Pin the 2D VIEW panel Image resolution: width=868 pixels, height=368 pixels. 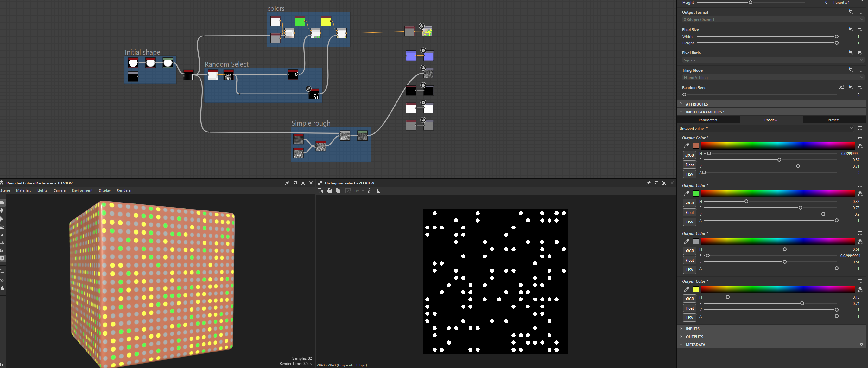[x=648, y=183]
